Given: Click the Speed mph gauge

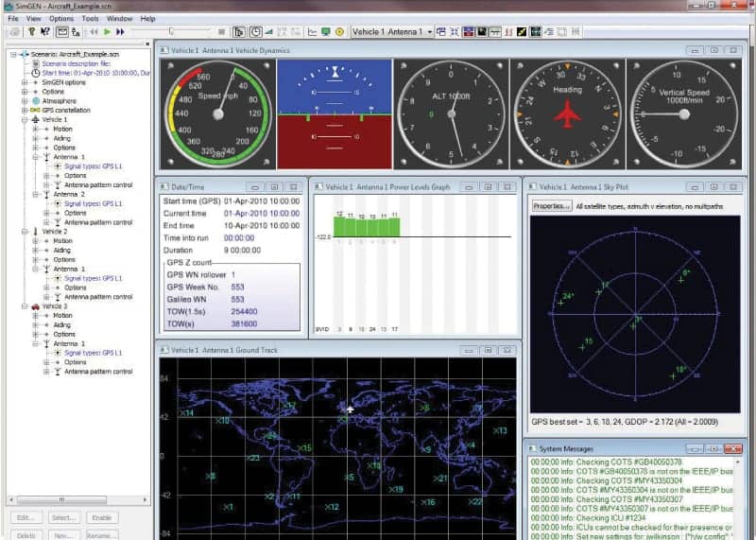Looking at the screenshot, I should (218, 113).
